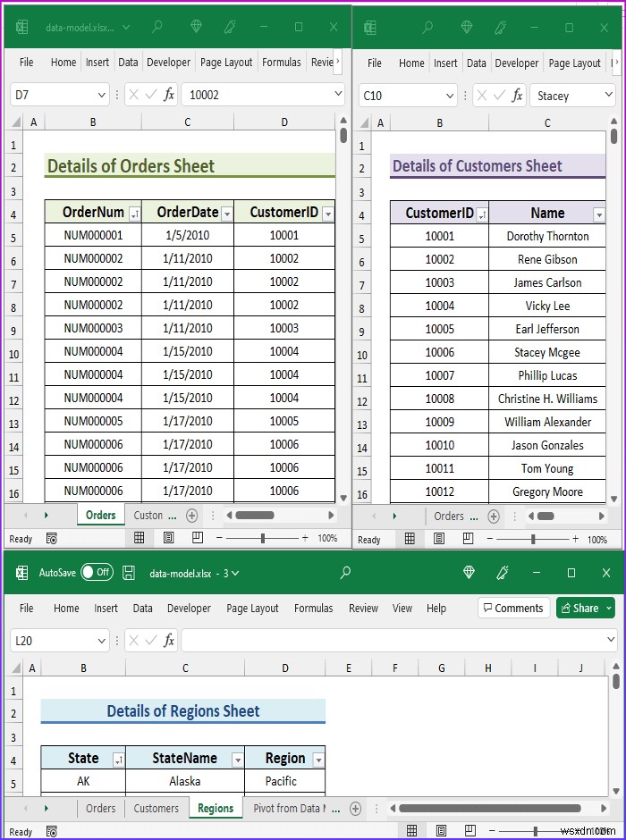Click the diamond premium icon in Orders window
Image resolution: width=626 pixels, height=840 pixels.
[196, 26]
